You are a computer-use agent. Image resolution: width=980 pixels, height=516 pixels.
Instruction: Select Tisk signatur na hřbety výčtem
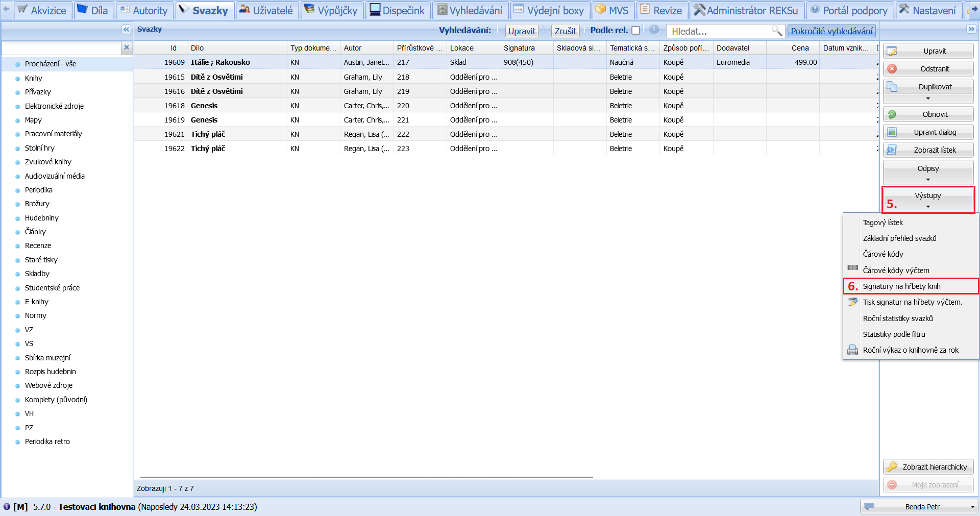(911, 302)
